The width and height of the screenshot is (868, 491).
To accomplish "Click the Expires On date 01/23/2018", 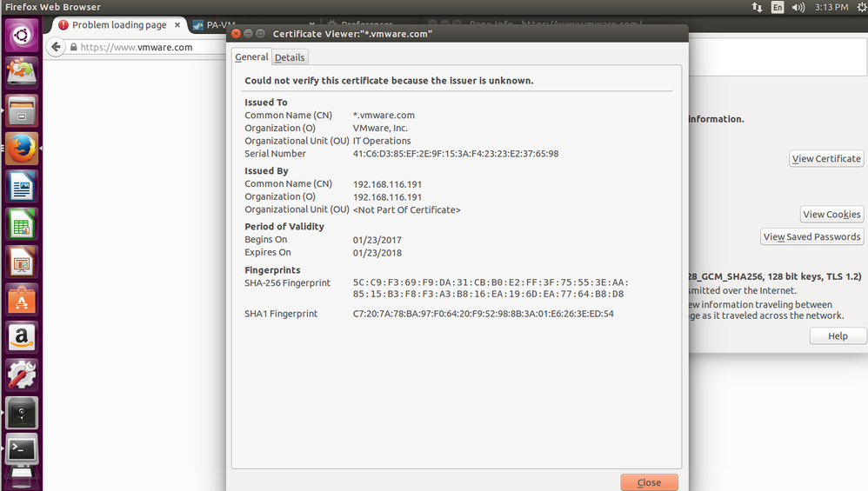I will click(x=377, y=253).
